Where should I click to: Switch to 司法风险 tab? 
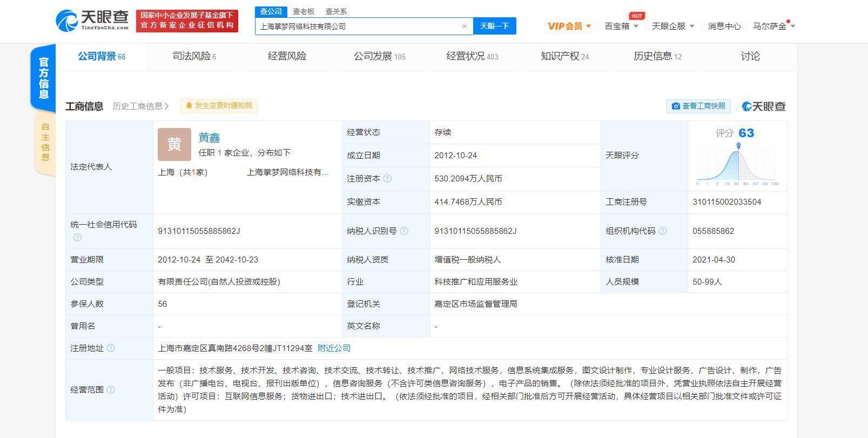click(194, 56)
